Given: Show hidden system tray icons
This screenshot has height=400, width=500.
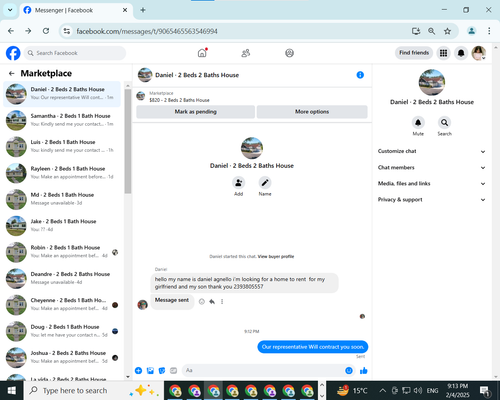Looking at the screenshot, I should [383, 390].
